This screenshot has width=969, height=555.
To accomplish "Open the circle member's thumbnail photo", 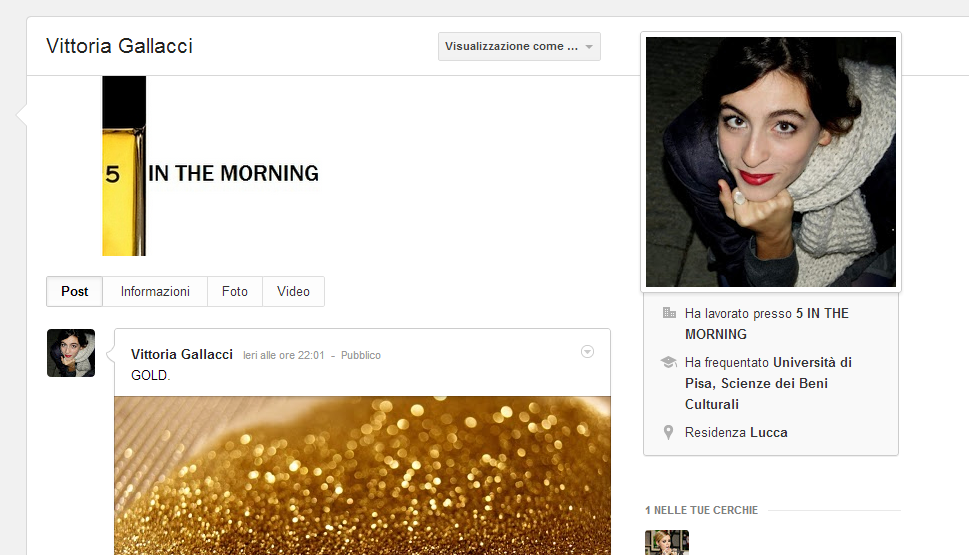I will (667, 543).
